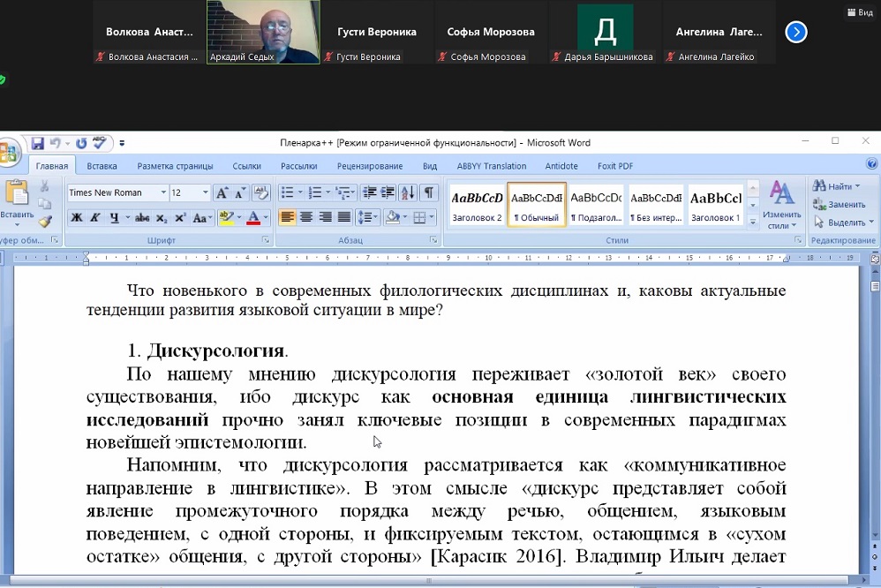Screen dimensions: 881x588
Task: Switch to the Вставка ribbon tab
Action: (x=102, y=166)
